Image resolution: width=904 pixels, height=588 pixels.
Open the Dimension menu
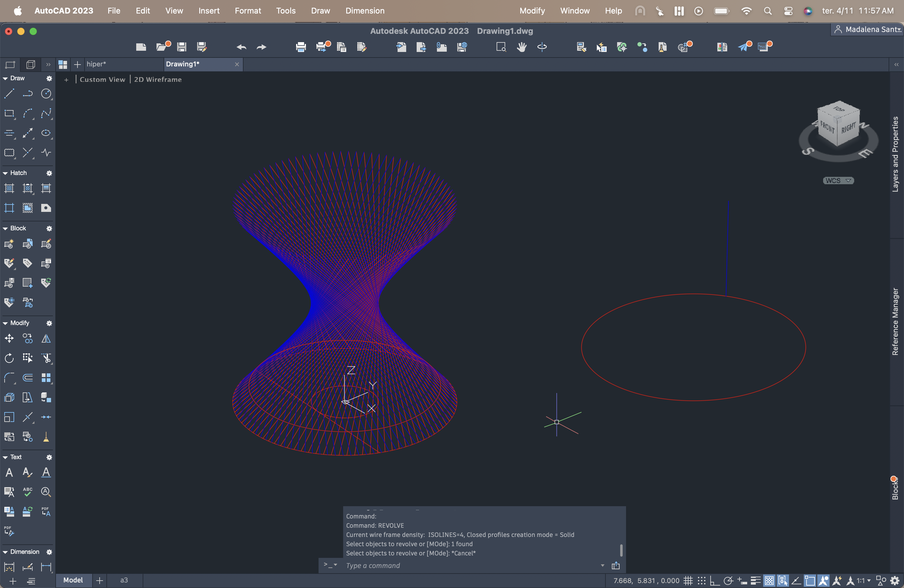tap(365, 11)
